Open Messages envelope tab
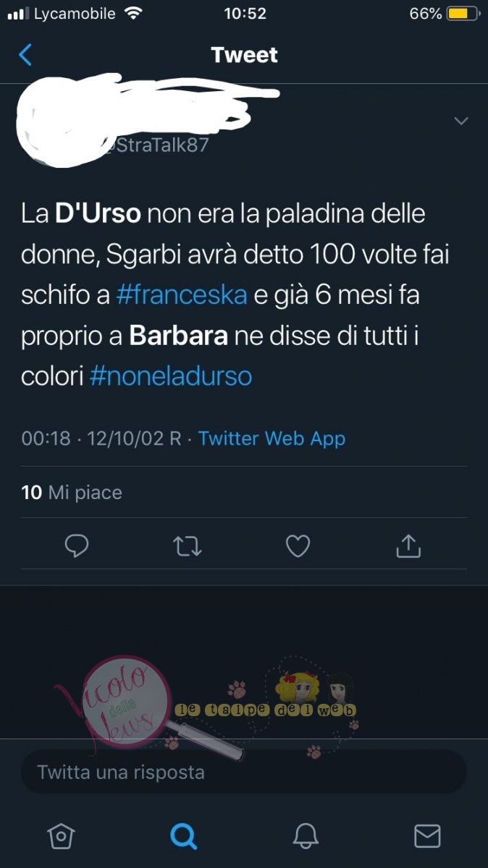The height and width of the screenshot is (868, 488). tap(427, 836)
